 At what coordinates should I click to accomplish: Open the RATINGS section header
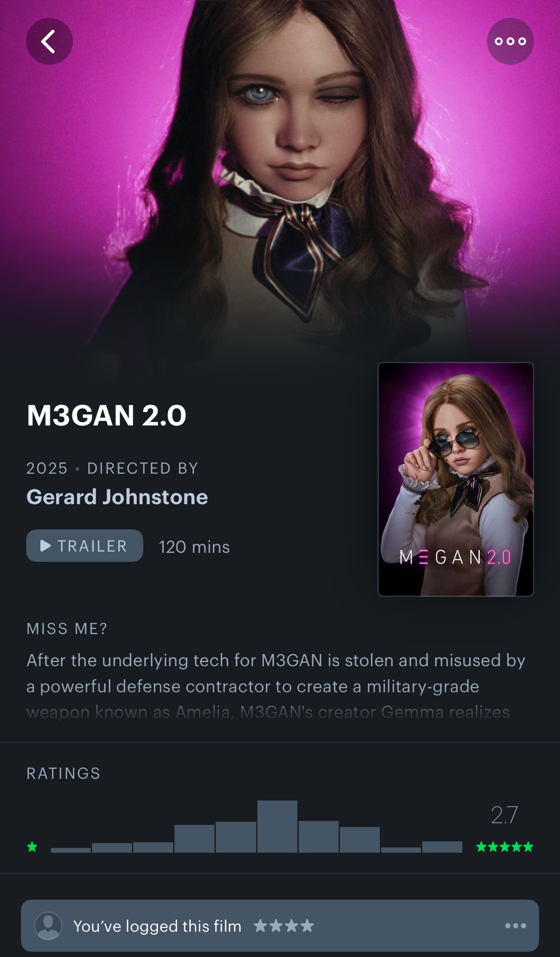click(x=64, y=773)
